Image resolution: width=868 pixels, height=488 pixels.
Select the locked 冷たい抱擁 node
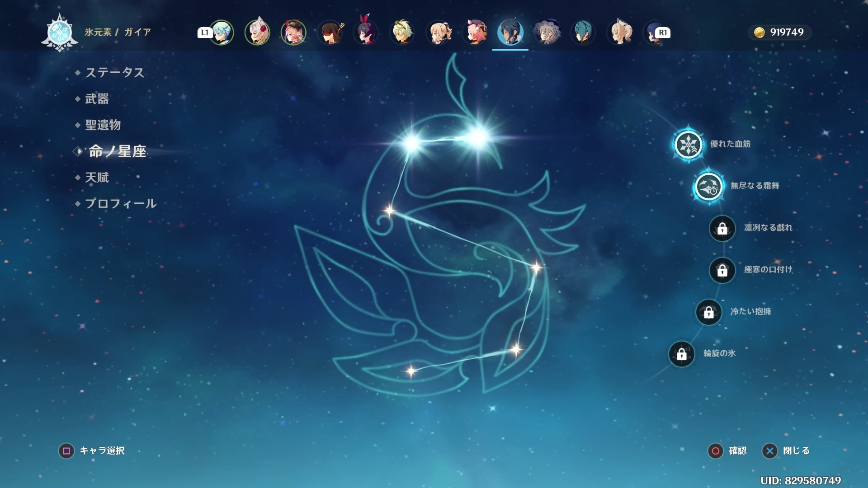(x=708, y=312)
